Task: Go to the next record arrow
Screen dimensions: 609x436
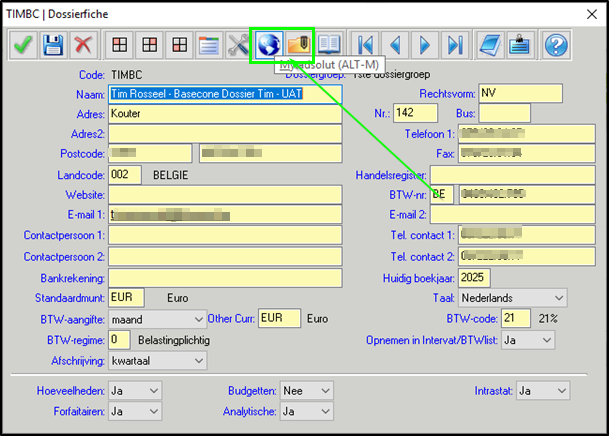Action: (x=426, y=45)
